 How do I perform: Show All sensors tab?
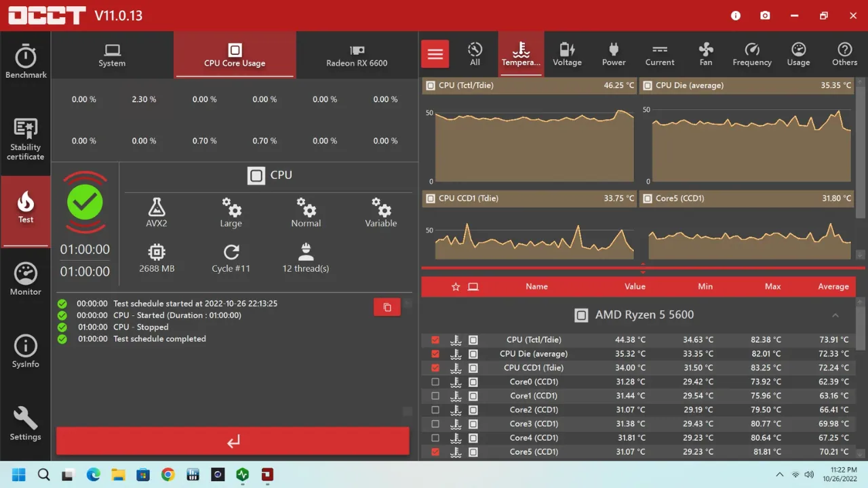click(475, 54)
